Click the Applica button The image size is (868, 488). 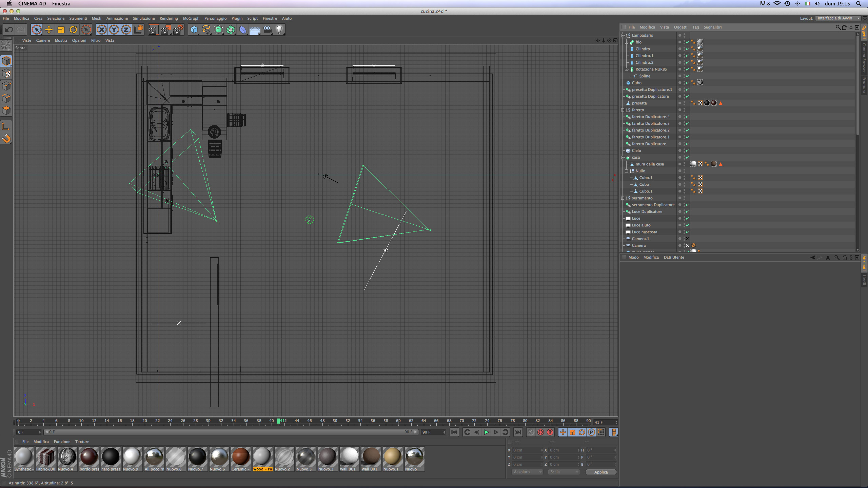[600, 472]
